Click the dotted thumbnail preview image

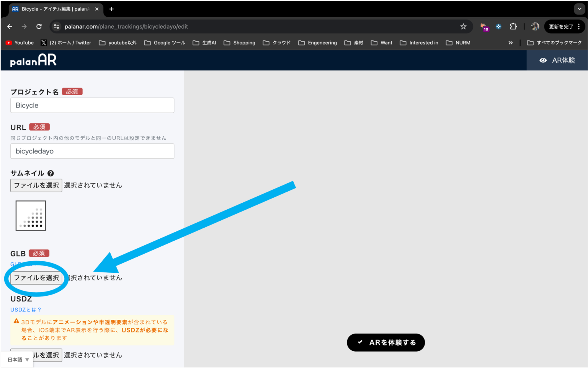(31, 216)
